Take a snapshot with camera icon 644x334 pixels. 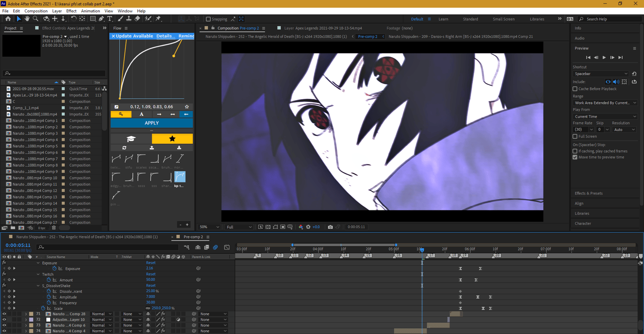point(330,227)
